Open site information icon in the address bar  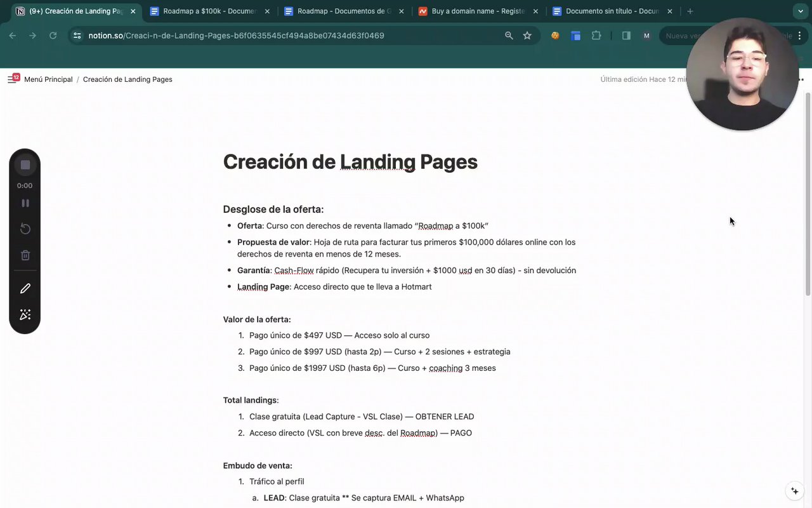point(77,36)
